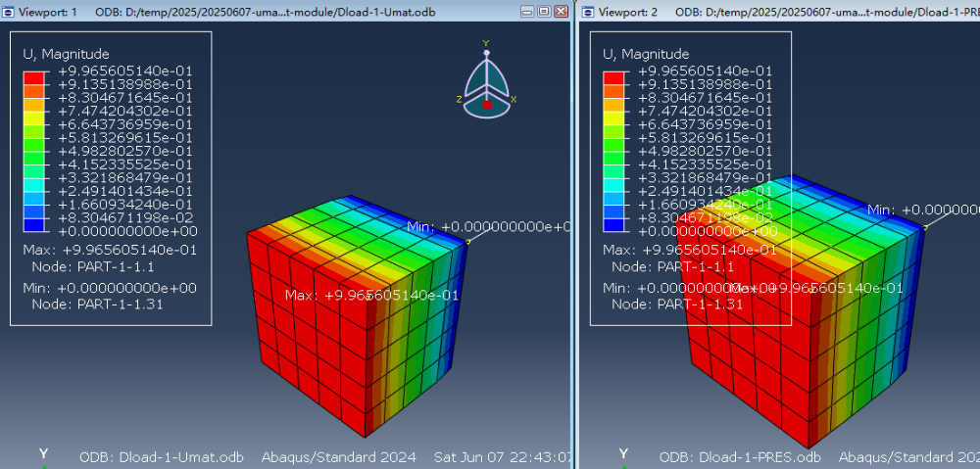Minimize Viewport 1 window

click(528, 11)
